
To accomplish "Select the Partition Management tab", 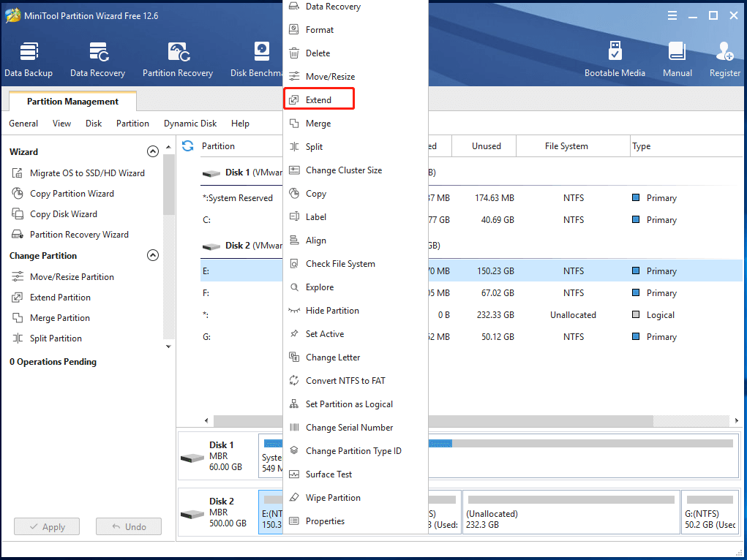I will 72,102.
